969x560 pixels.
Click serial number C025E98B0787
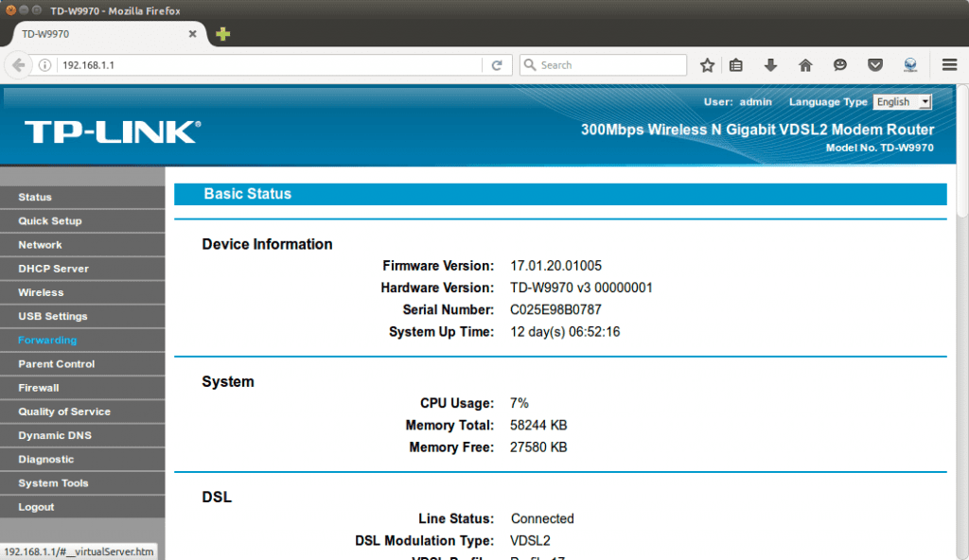click(555, 309)
